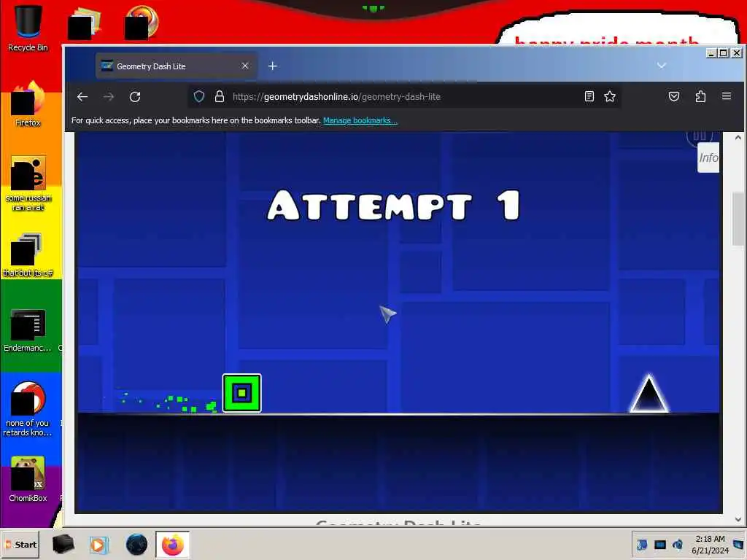Image resolution: width=747 pixels, height=560 pixels.
Task: Switch to Firefox in the taskbar
Action: 172,545
